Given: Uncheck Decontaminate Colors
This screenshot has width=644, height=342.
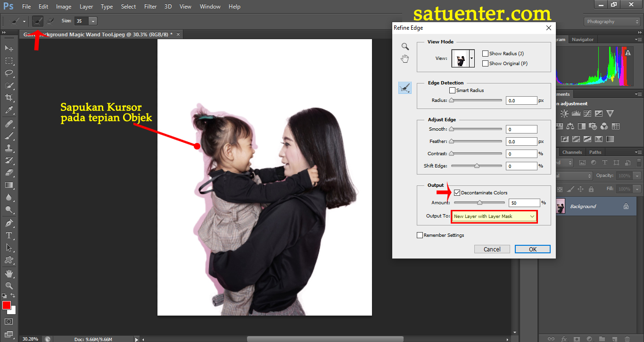Looking at the screenshot, I should (x=457, y=192).
